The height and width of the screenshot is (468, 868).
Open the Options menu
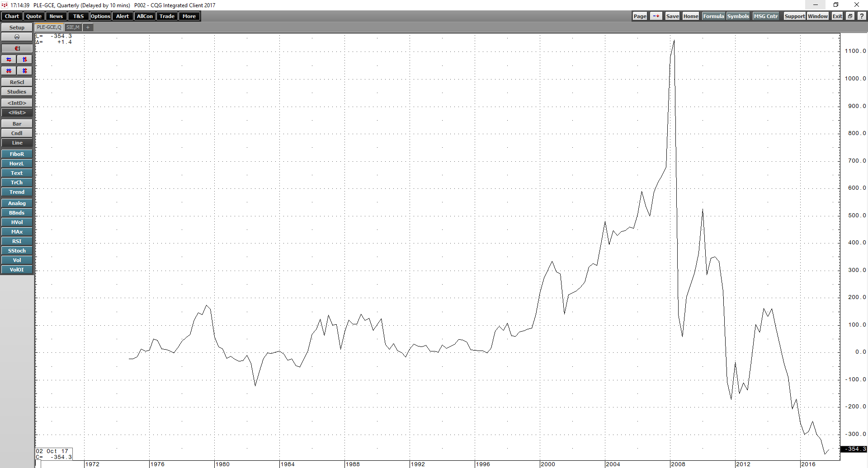(x=100, y=16)
